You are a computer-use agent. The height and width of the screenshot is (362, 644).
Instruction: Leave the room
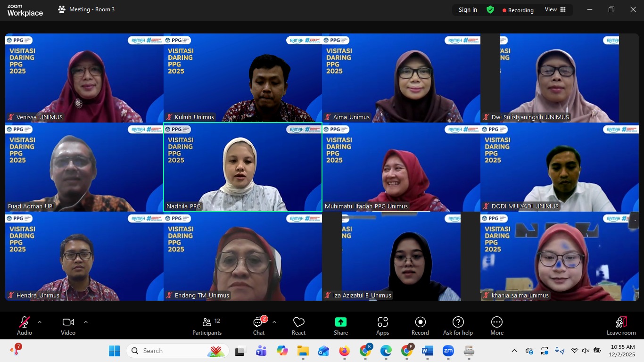tap(621, 325)
